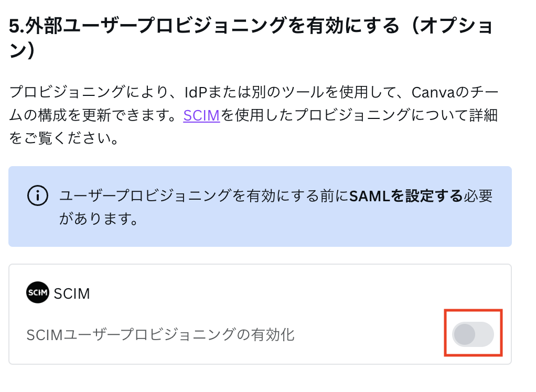Click the information symbol beside the SAML notice
The height and width of the screenshot is (392, 536).
click(x=37, y=194)
